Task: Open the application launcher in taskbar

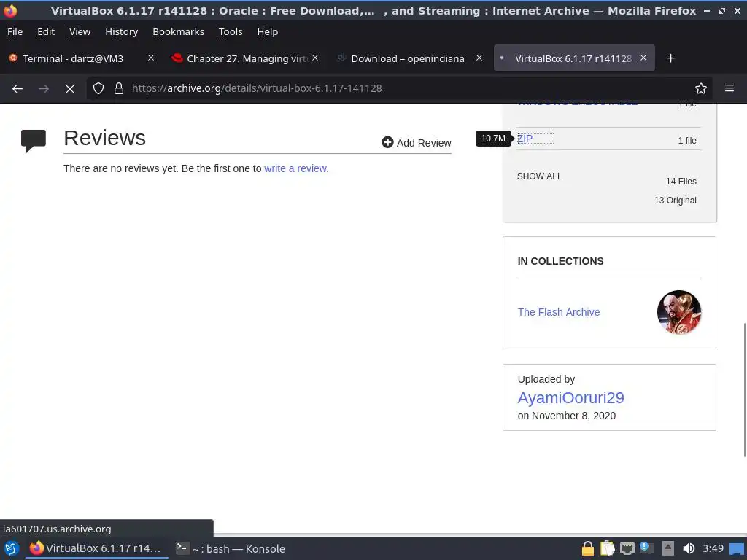Action: coord(12,548)
